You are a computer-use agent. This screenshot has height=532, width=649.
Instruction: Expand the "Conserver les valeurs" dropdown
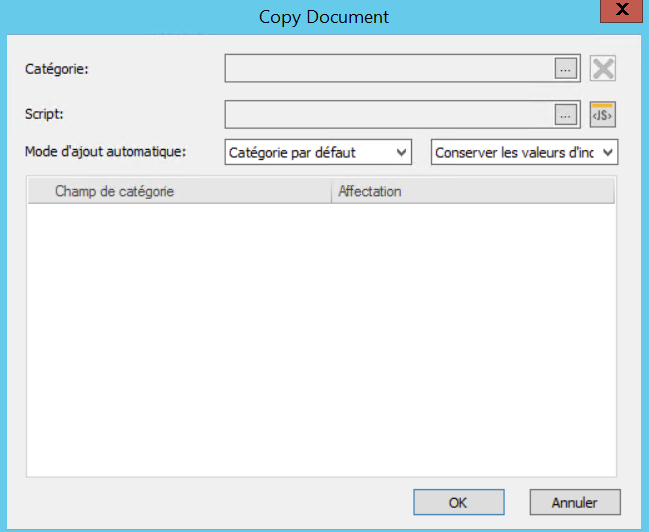point(524,152)
